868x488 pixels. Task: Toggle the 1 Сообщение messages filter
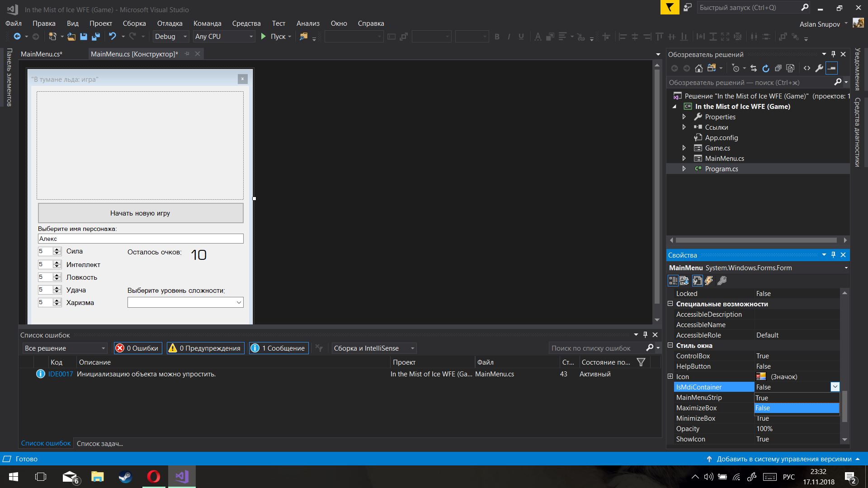(278, 348)
